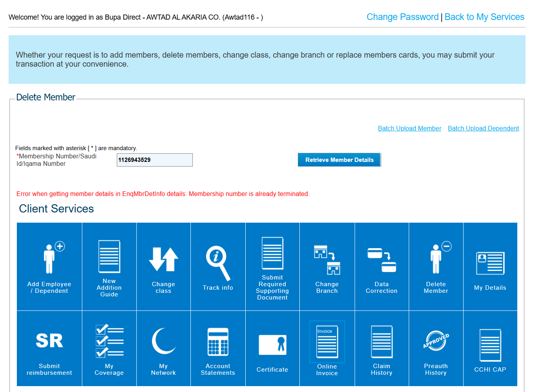Click the Membership Number/Saudi Id label

point(56,160)
